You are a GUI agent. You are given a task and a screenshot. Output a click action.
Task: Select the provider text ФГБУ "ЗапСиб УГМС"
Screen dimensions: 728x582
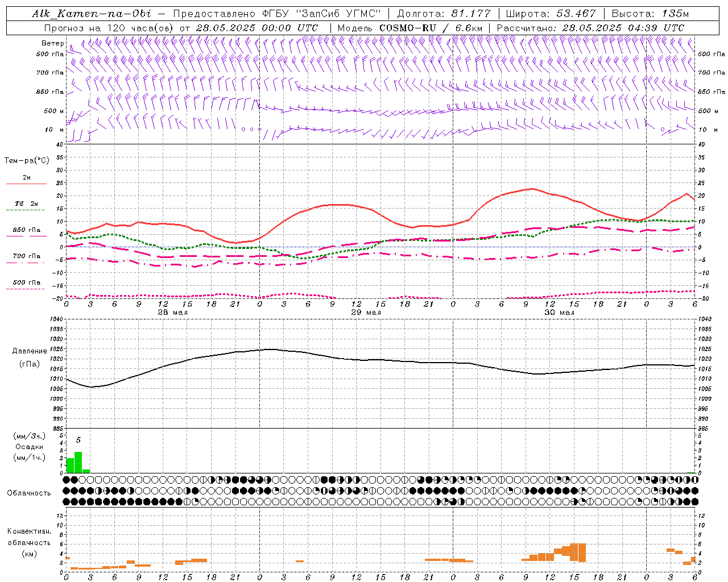321,14
